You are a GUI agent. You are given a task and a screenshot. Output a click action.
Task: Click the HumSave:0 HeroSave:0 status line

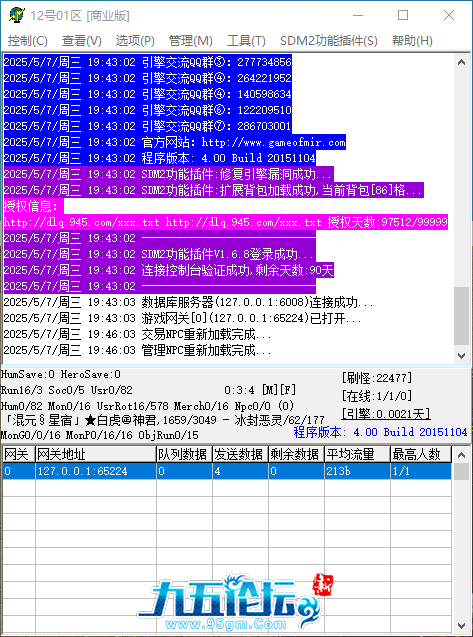[61, 374]
